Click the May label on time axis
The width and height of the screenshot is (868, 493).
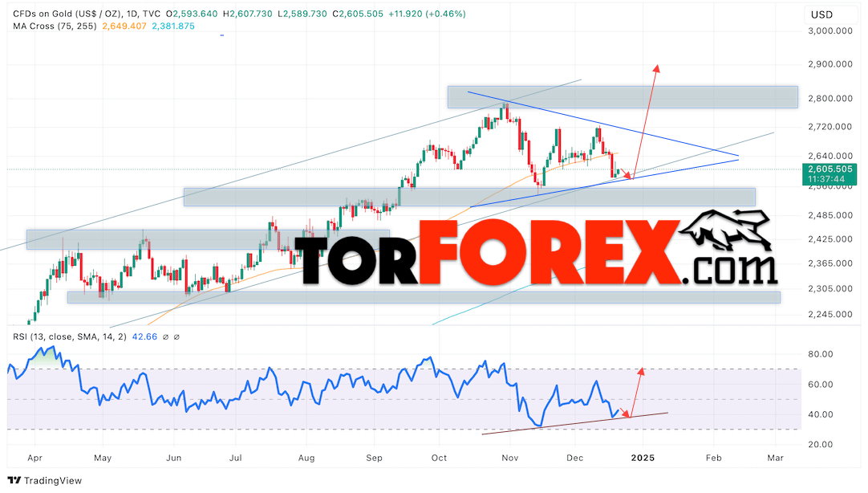click(103, 458)
